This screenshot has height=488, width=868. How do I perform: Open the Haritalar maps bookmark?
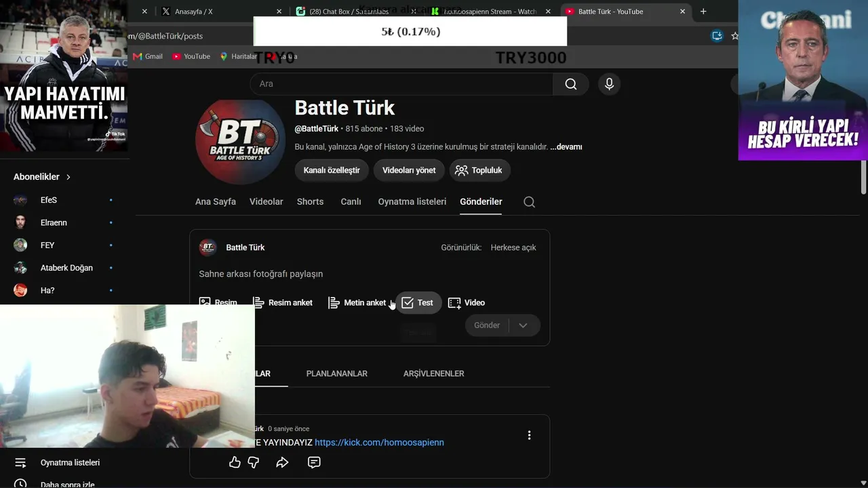pyautogui.click(x=239, y=56)
